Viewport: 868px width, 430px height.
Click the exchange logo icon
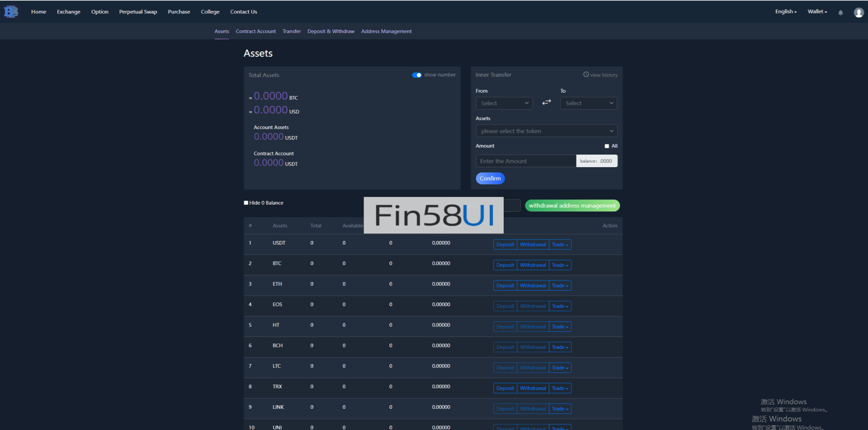click(11, 12)
